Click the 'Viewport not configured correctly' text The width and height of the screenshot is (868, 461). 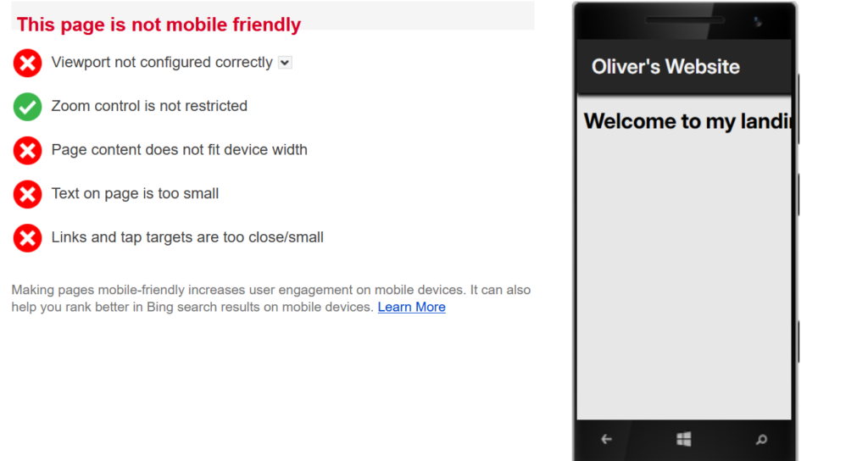point(162,63)
